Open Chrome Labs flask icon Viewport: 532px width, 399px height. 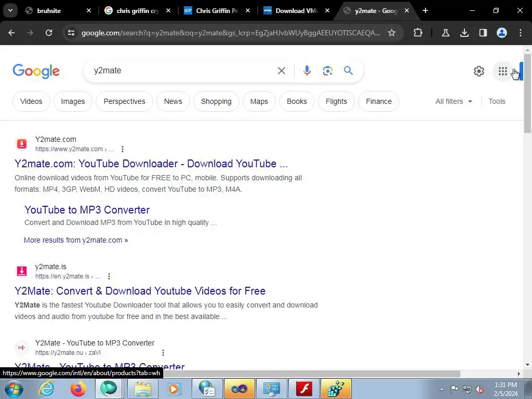tap(445, 33)
